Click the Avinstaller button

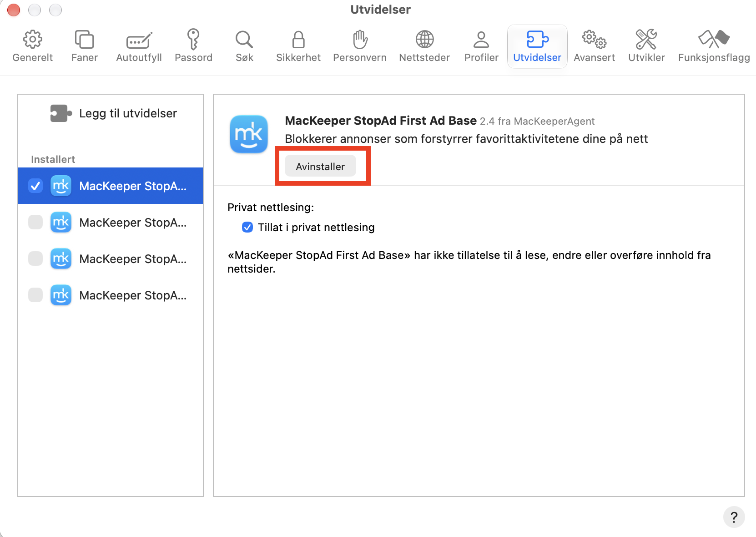[x=320, y=167]
